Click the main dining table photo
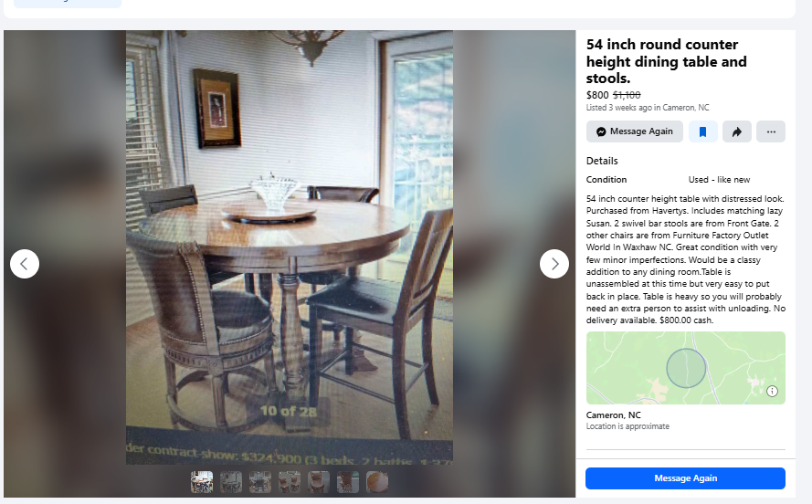Screen dimensions: 812x504 [x=290, y=247]
